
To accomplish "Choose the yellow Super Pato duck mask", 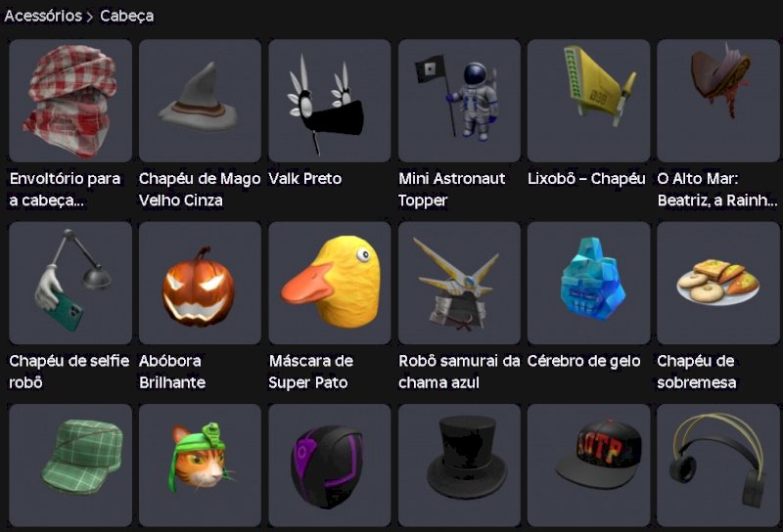I will [x=330, y=283].
